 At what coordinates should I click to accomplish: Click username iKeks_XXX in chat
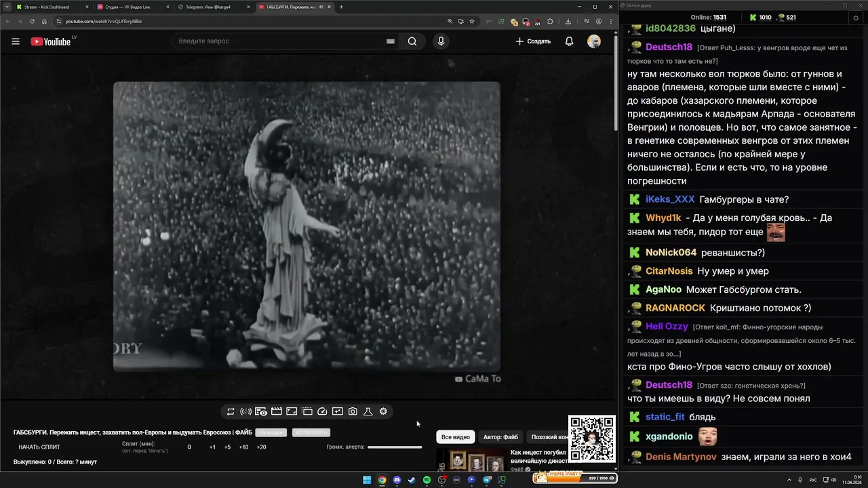coord(670,199)
